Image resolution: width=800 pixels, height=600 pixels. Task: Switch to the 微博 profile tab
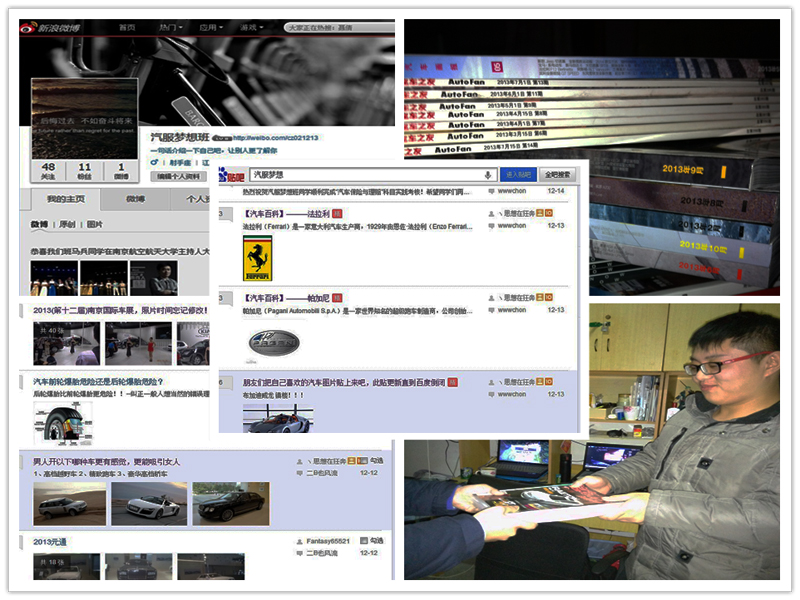[x=135, y=200]
